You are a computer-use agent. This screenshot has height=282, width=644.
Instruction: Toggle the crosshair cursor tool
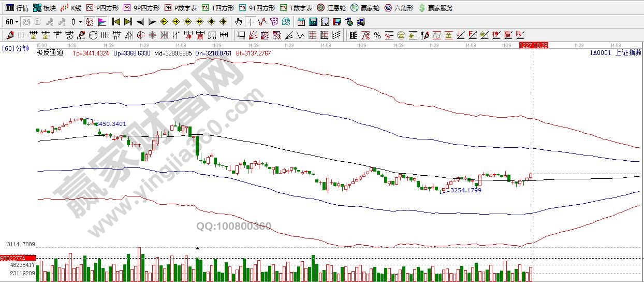tap(251, 22)
